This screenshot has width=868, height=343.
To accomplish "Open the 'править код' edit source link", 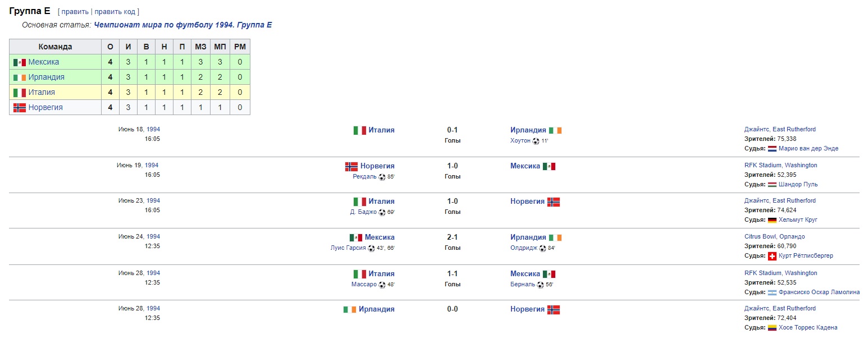I will [x=115, y=12].
